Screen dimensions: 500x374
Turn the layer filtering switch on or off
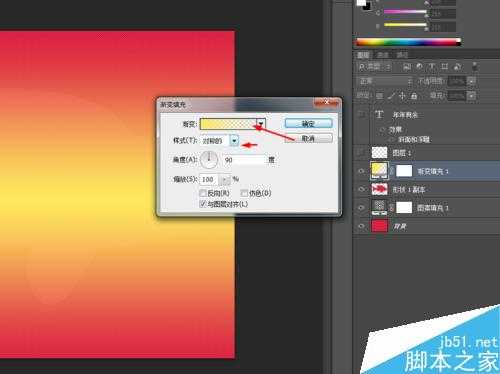475,67
